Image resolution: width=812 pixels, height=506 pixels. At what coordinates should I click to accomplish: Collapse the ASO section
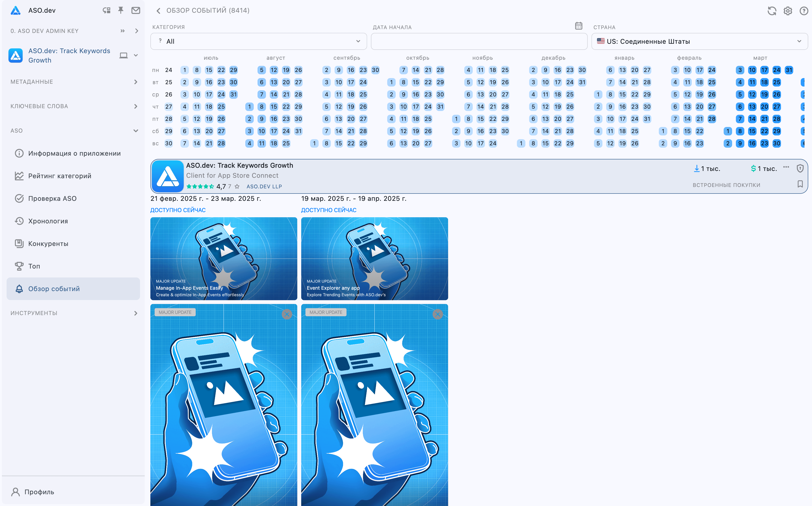[136, 131]
